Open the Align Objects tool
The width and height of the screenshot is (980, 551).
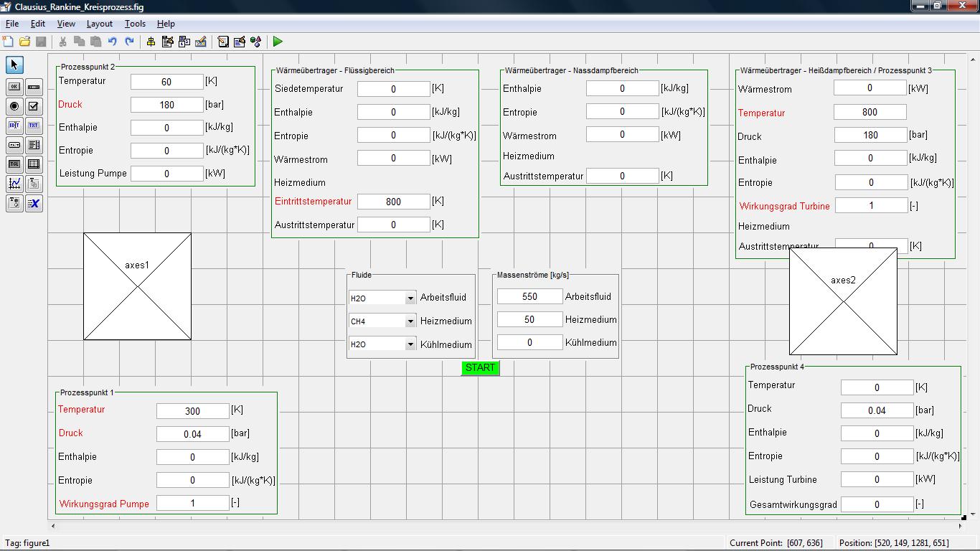pyautogui.click(x=151, y=42)
